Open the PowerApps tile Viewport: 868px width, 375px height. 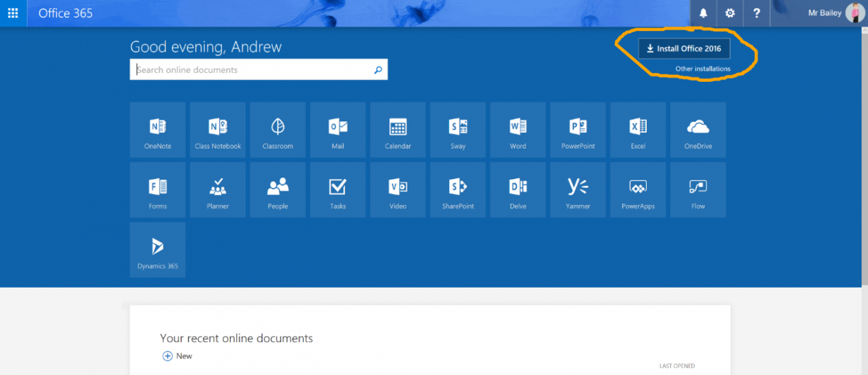point(638,190)
